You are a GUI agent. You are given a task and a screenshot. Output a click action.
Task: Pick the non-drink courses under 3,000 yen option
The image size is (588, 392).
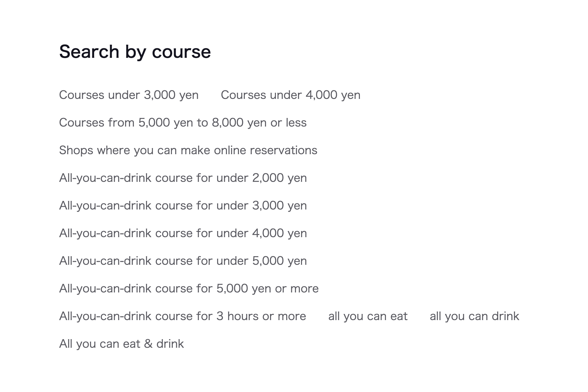(129, 95)
